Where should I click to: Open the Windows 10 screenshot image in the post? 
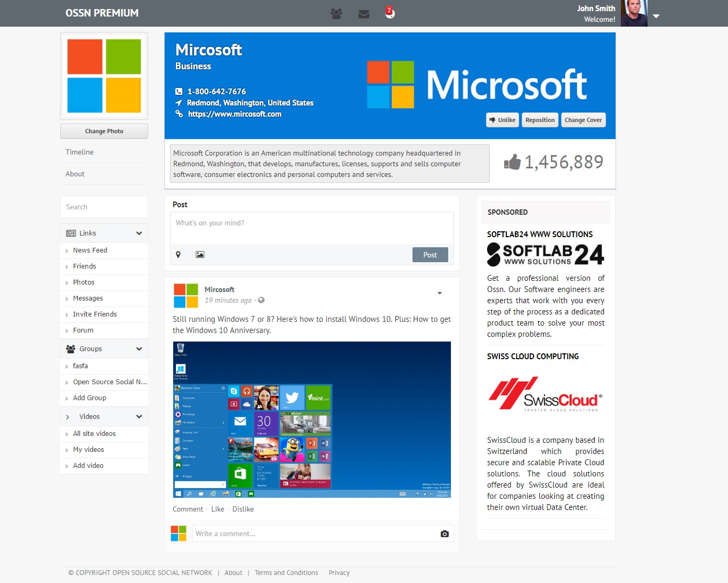[312, 419]
